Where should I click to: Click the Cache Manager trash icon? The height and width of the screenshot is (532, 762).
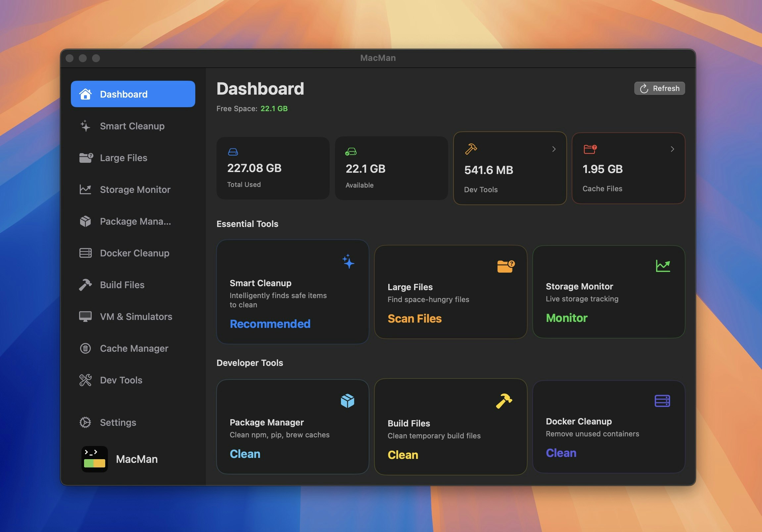pyautogui.click(x=86, y=348)
